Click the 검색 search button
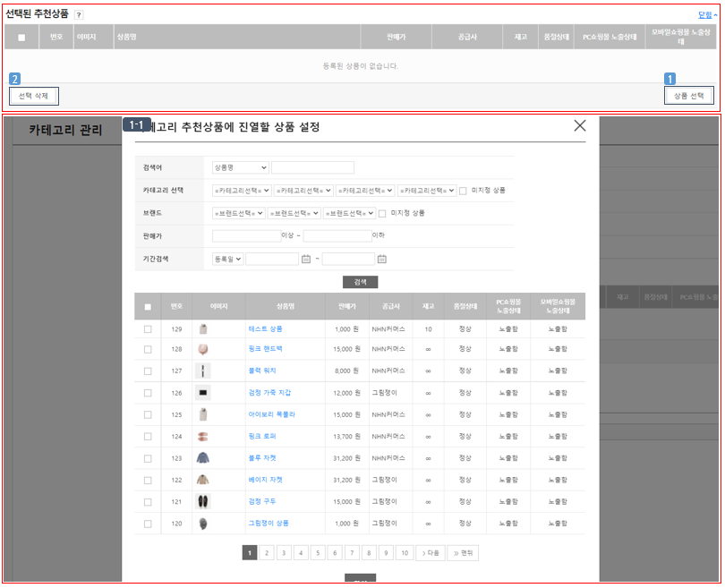 (x=360, y=282)
